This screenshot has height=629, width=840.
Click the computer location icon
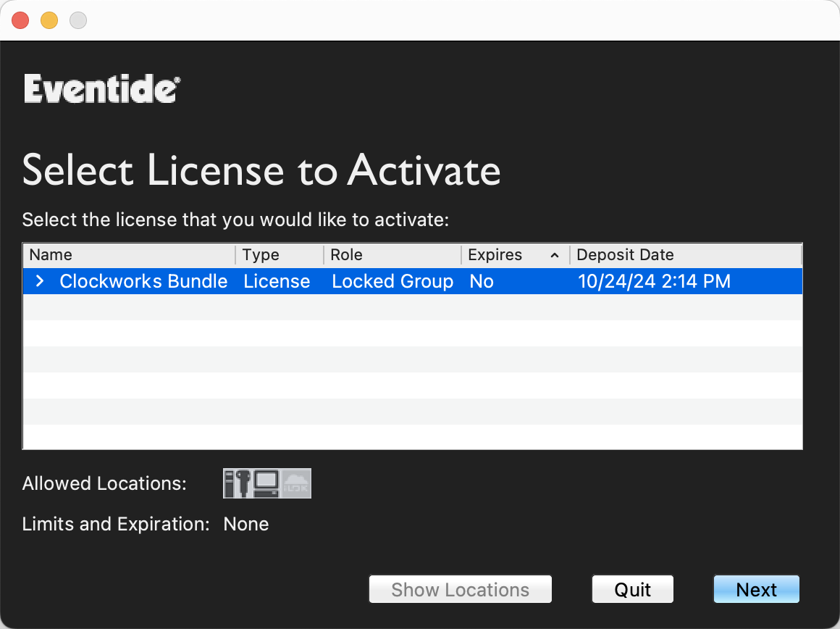pos(266,483)
